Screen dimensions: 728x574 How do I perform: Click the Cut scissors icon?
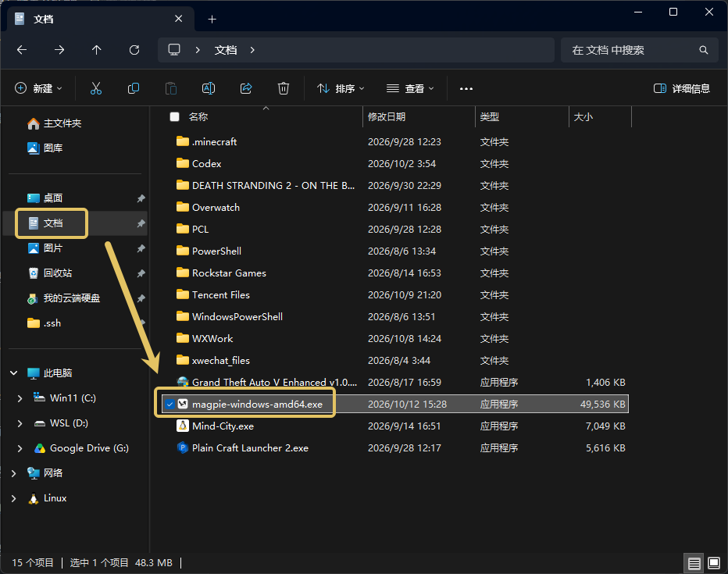95,88
